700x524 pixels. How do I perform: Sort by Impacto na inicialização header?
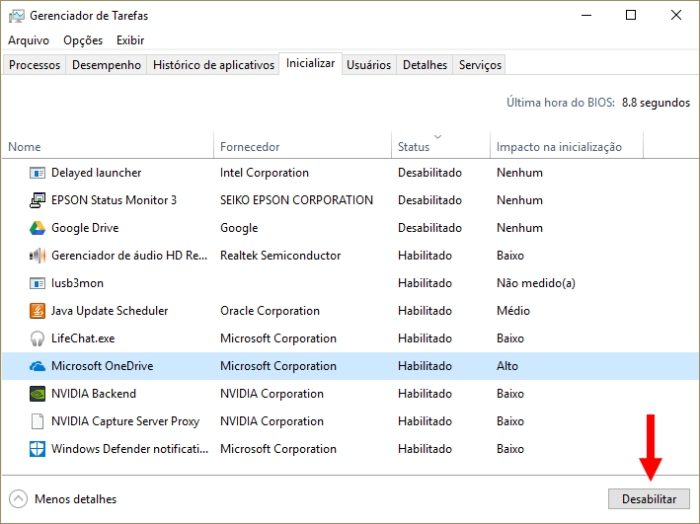coord(567,146)
